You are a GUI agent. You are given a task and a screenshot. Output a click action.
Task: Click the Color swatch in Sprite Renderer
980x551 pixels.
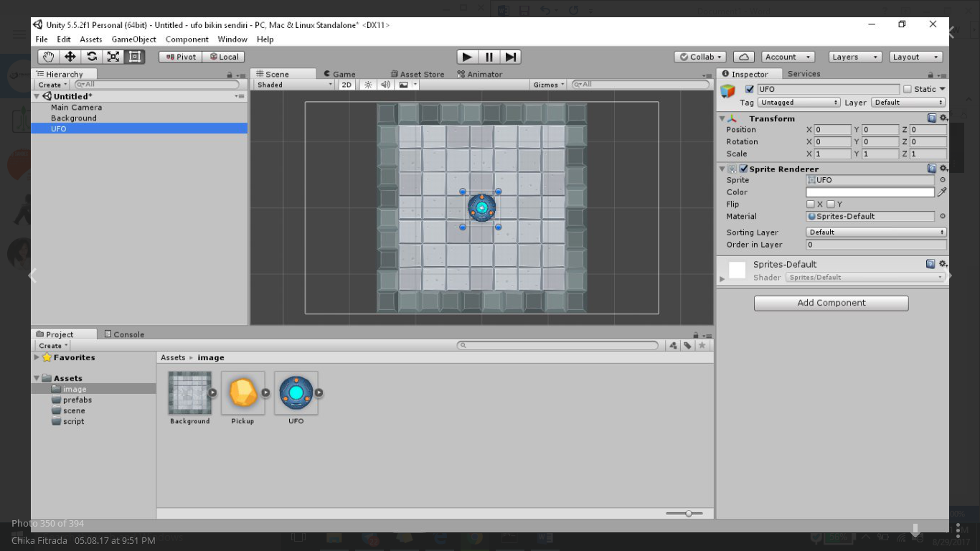(x=870, y=192)
